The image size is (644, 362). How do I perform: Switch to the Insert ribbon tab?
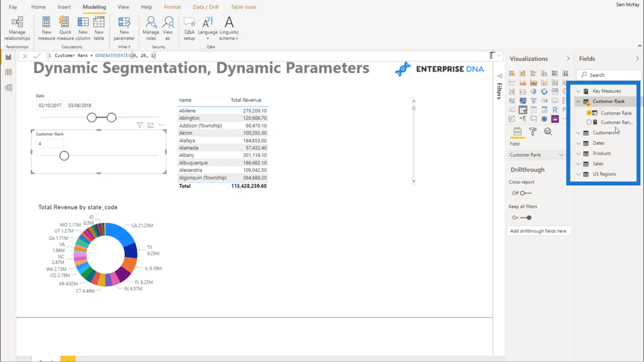click(x=64, y=7)
